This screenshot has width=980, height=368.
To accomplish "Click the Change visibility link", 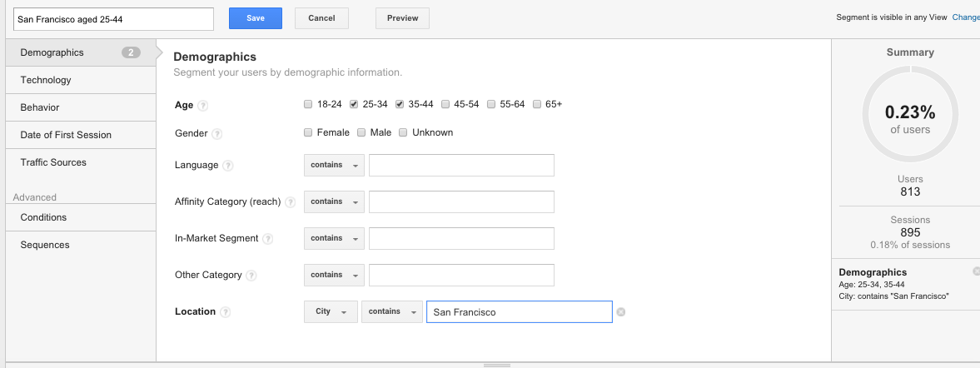I will (966, 17).
